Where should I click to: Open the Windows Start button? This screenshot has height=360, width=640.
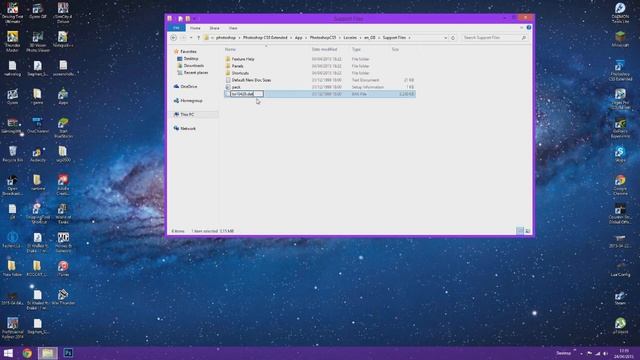pos(8,353)
